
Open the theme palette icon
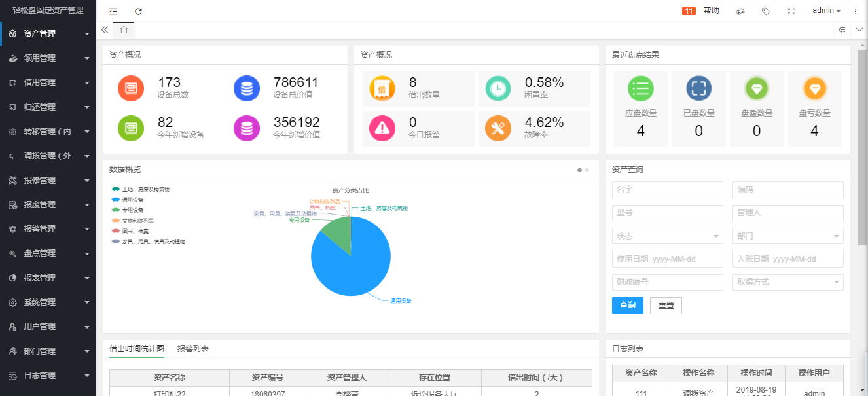(740, 11)
